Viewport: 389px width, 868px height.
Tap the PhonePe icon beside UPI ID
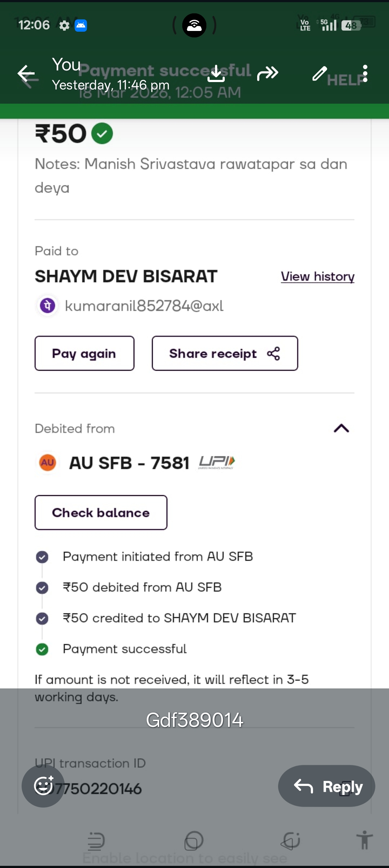(x=48, y=306)
